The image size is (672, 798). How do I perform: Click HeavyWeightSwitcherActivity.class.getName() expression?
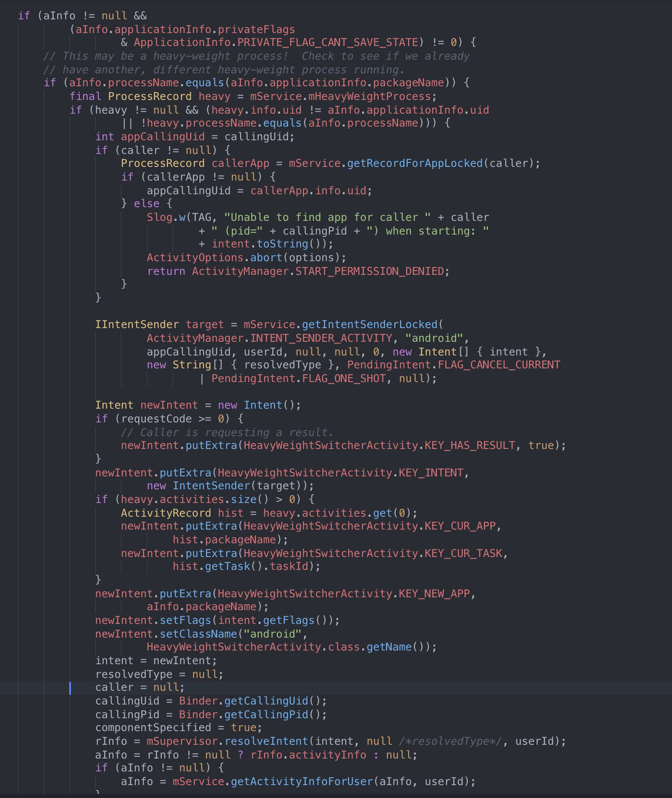coord(289,647)
